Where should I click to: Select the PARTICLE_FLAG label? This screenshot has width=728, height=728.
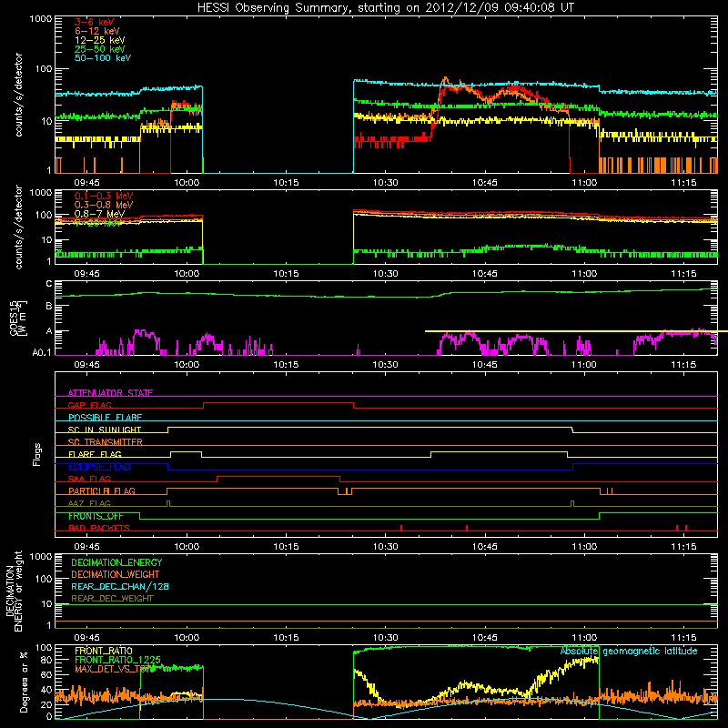102,490
